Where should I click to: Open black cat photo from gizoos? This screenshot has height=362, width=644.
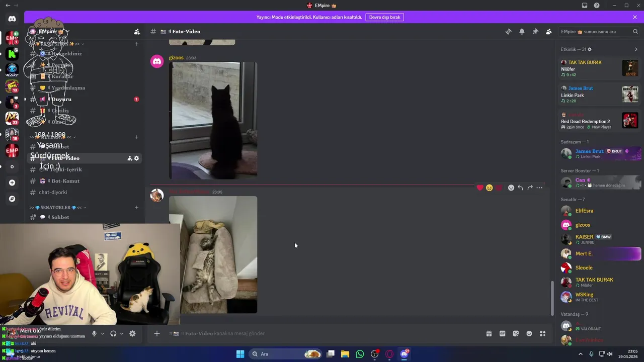[x=213, y=121]
